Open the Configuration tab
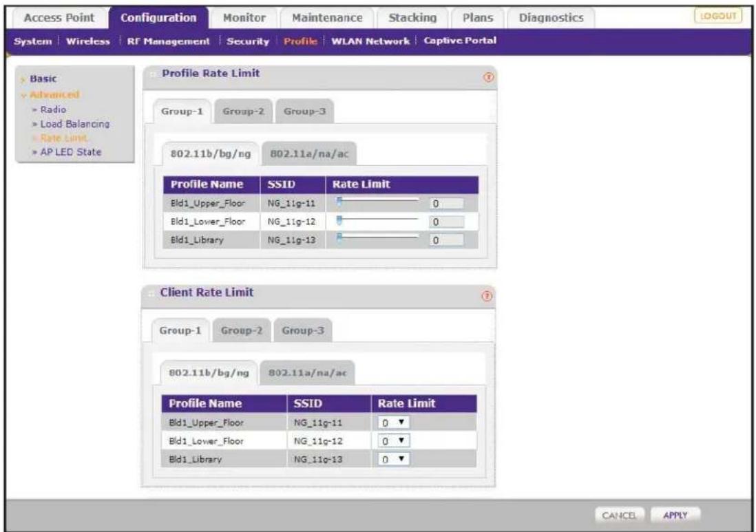Screen dimensions: 756x532 pyautogui.click(x=158, y=18)
